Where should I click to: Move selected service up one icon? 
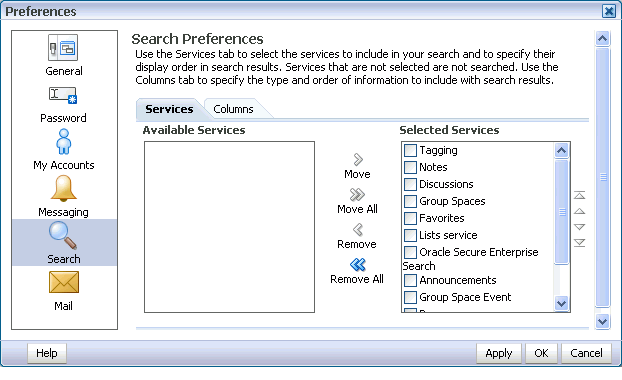tap(580, 211)
